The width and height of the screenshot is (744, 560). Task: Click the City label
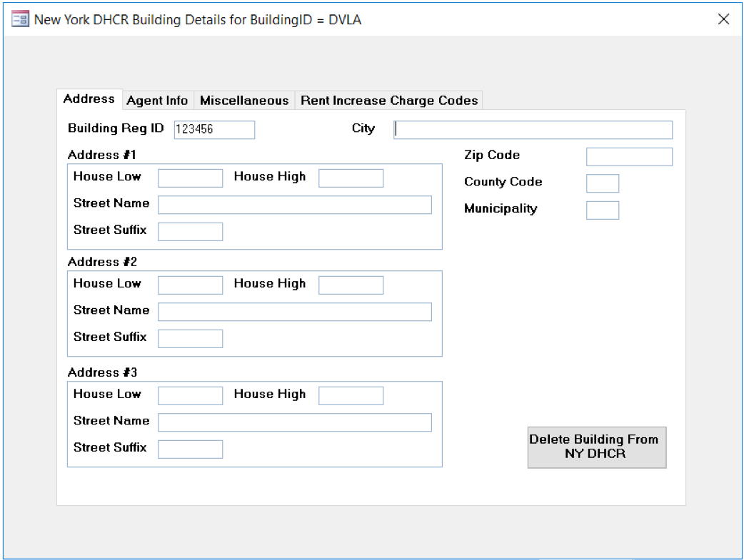(x=363, y=128)
